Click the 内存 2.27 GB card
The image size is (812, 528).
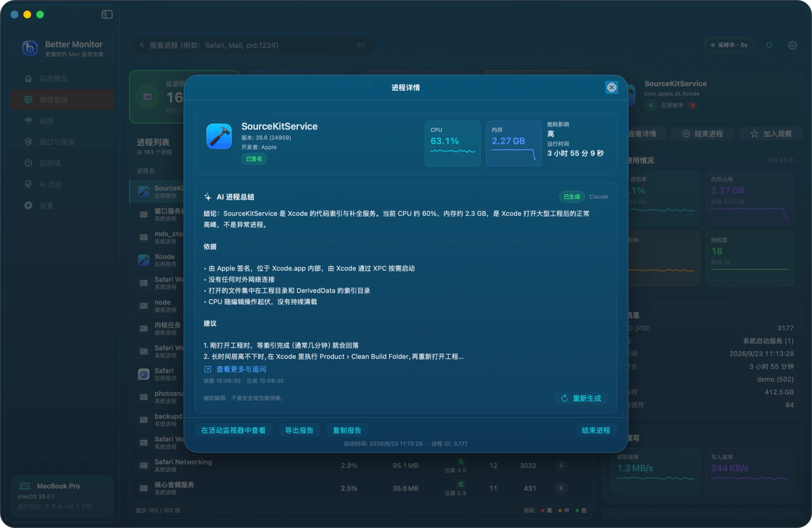[514, 143]
